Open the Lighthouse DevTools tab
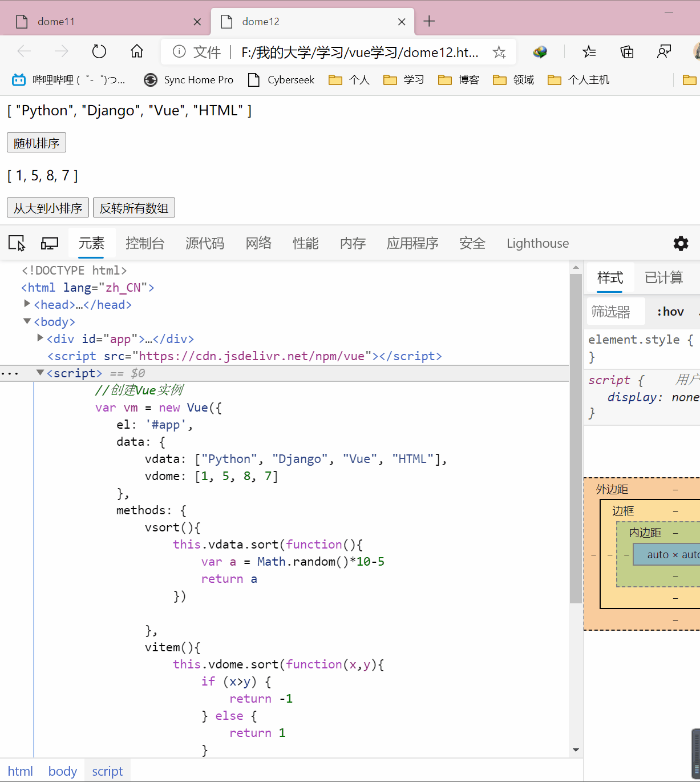 pos(537,243)
